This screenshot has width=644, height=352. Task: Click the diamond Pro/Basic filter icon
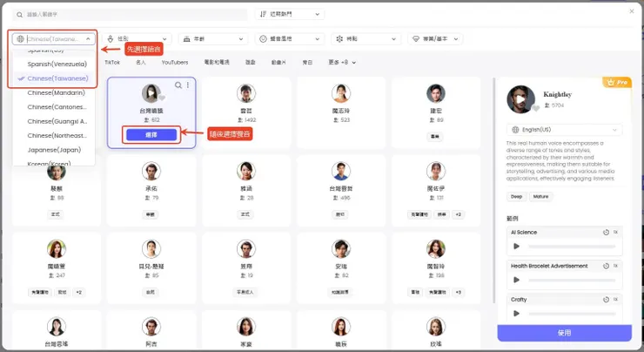click(416, 38)
